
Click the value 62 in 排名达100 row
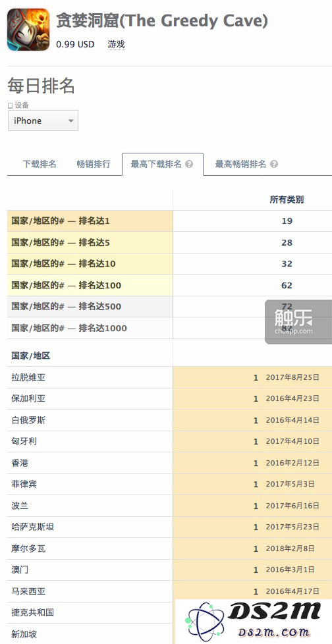[287, 285]
